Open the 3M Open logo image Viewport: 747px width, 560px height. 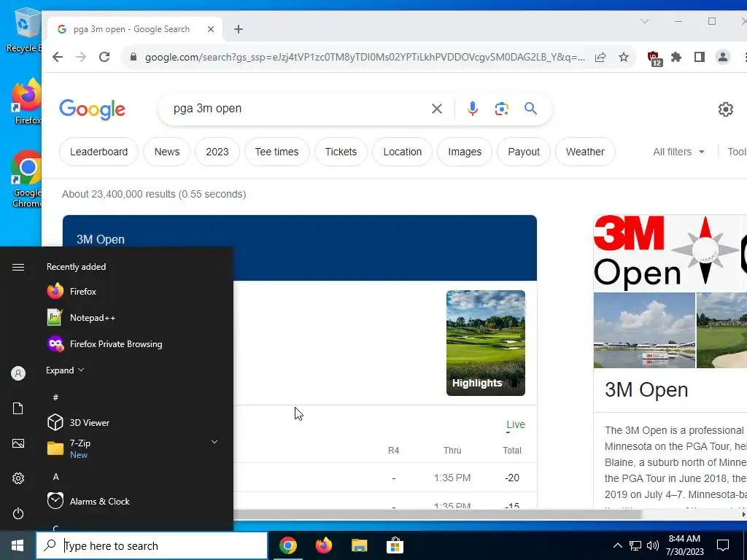[667, 253]
